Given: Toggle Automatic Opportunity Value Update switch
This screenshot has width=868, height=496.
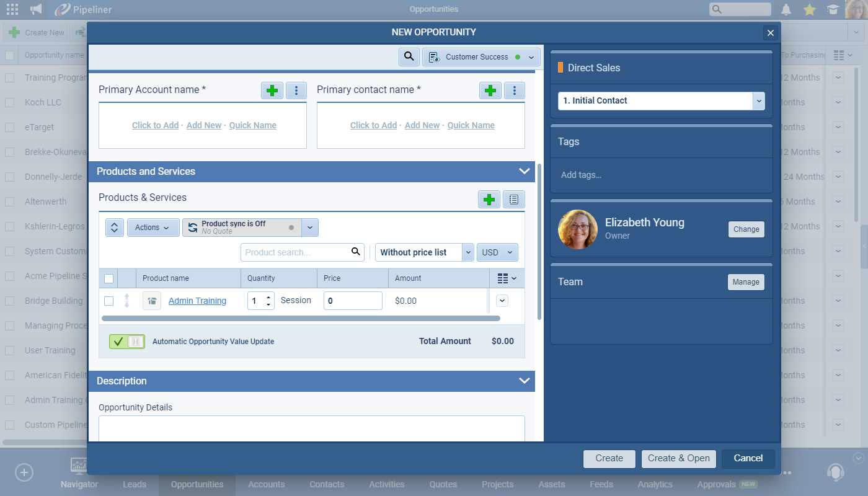Looking at the screenshot, I should tap(127, 341).
